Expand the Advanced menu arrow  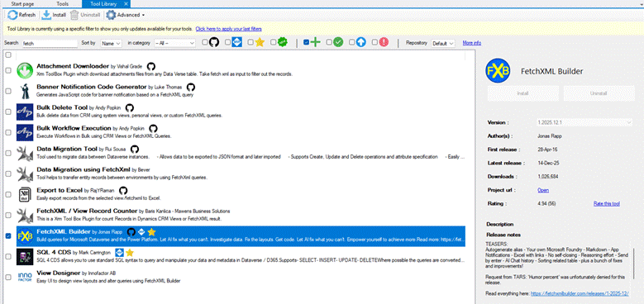pyautogui.click(x=143, y=15)
